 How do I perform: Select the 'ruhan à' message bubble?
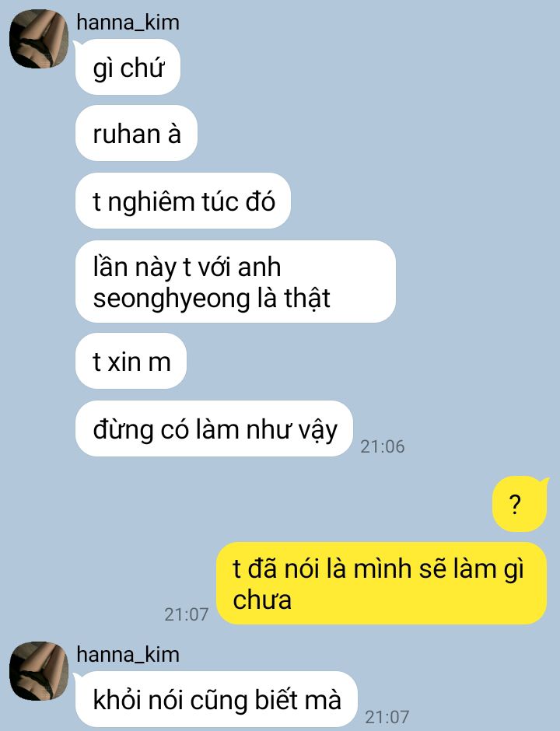pos(136,133)
